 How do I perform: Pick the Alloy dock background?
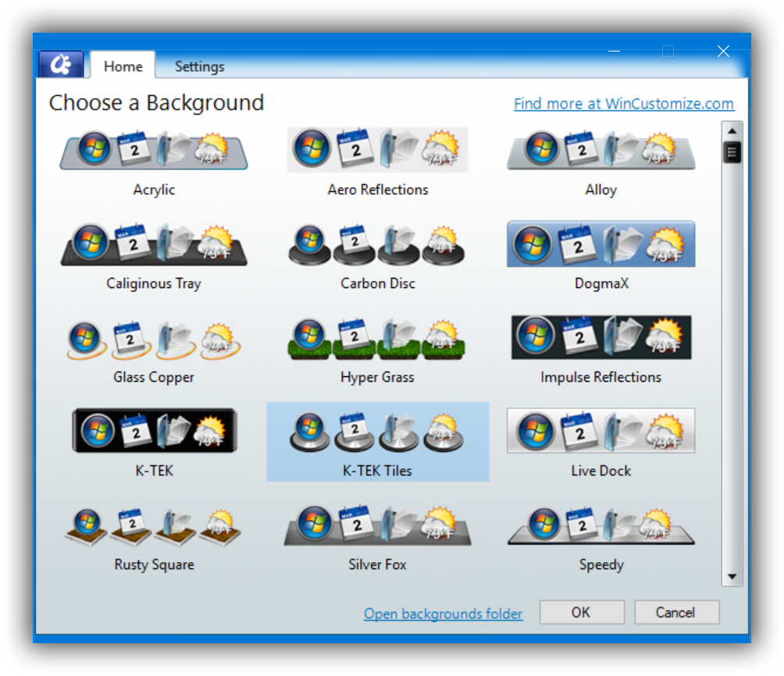[600, 151]
